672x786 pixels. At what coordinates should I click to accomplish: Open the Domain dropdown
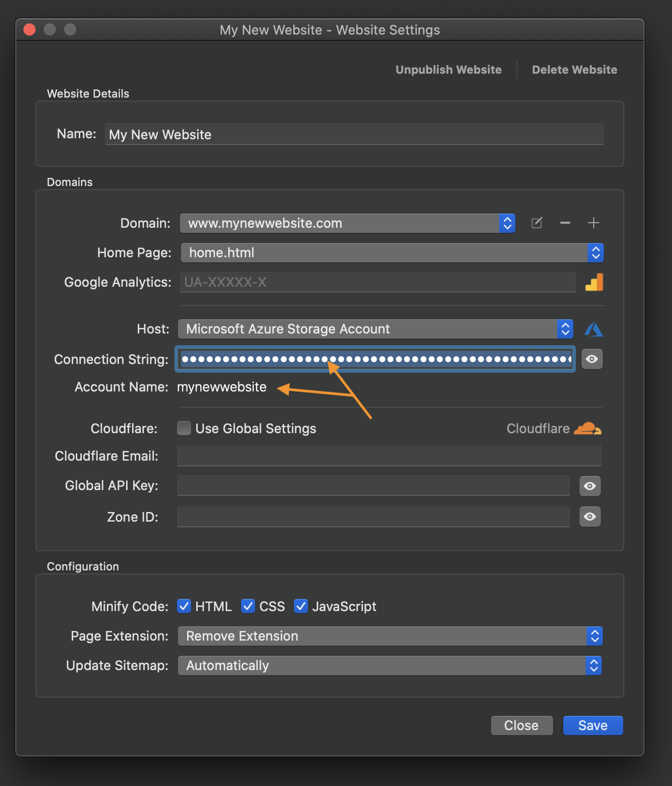click(x=348, y=223)
